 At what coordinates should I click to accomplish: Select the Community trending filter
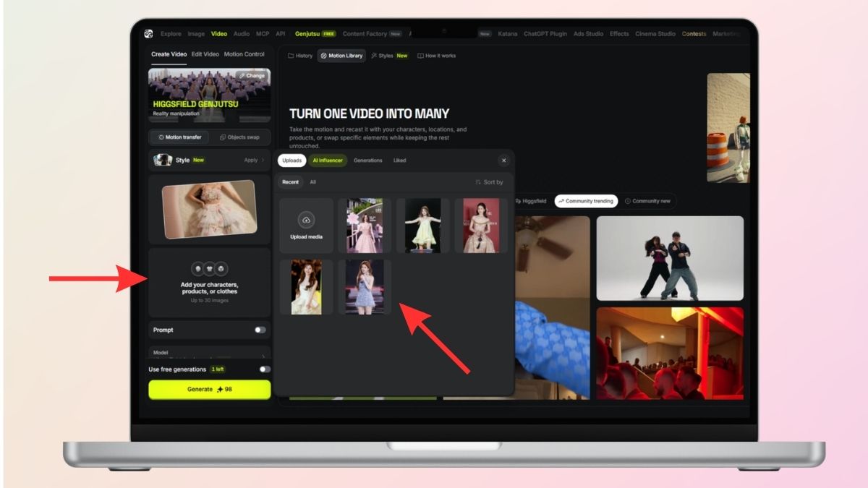pyautogui.click(x=586, y=201)
